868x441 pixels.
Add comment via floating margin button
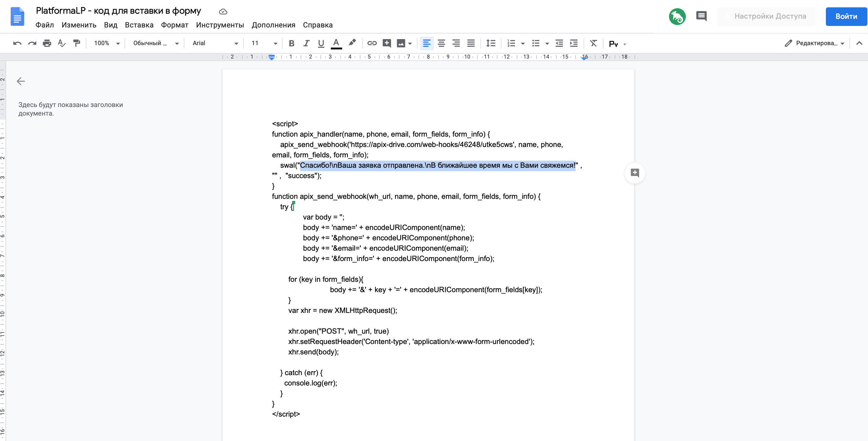point(635,173)
